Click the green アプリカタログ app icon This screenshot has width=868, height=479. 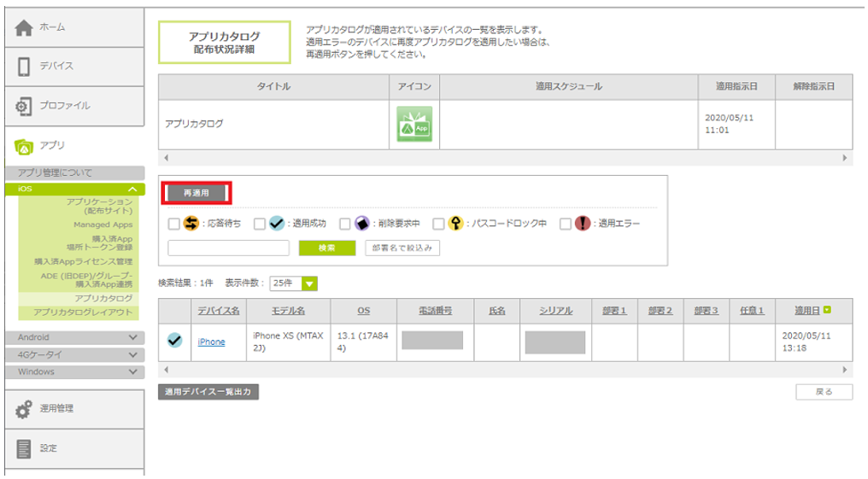pyautogui.click(x=414, y=124)
